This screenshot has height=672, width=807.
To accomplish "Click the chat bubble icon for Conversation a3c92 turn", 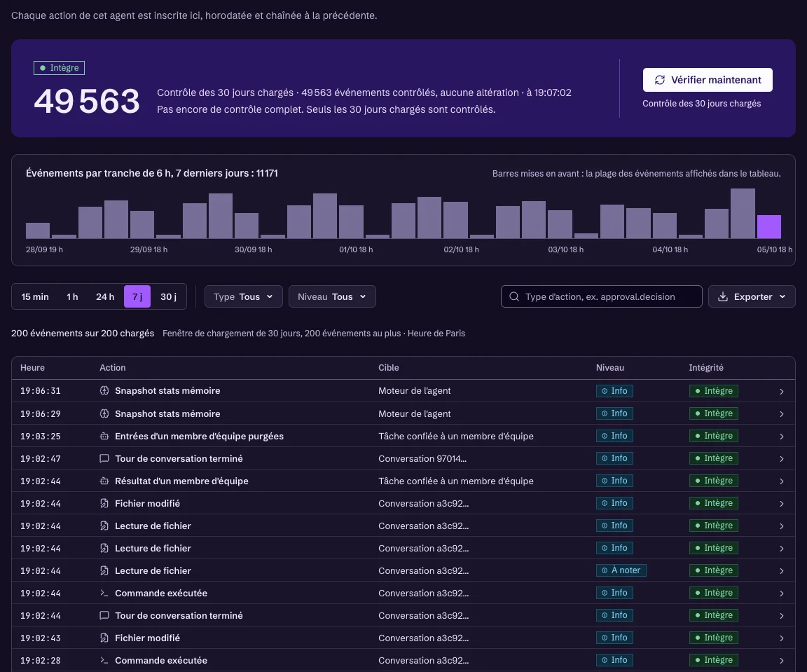I will click(104, 615).
